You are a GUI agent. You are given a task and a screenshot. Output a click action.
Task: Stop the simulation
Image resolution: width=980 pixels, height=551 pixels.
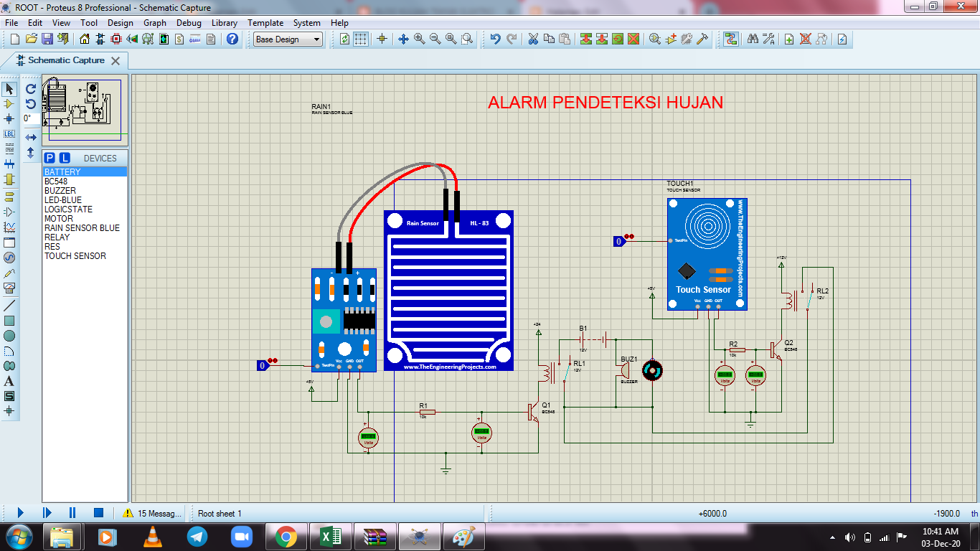(x=99, y=512)
